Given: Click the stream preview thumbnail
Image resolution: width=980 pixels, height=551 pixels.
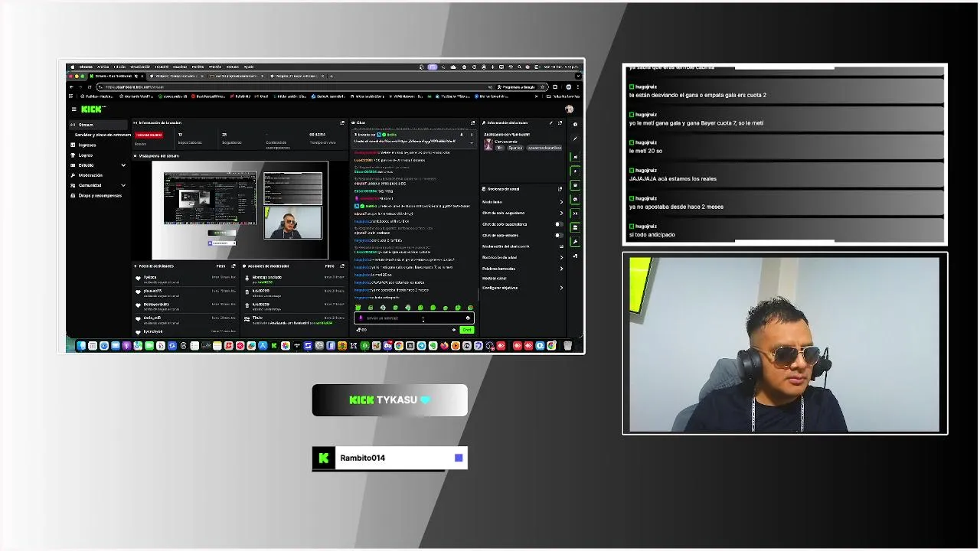Looking at the screenshot, I should (x=240, y=210).
